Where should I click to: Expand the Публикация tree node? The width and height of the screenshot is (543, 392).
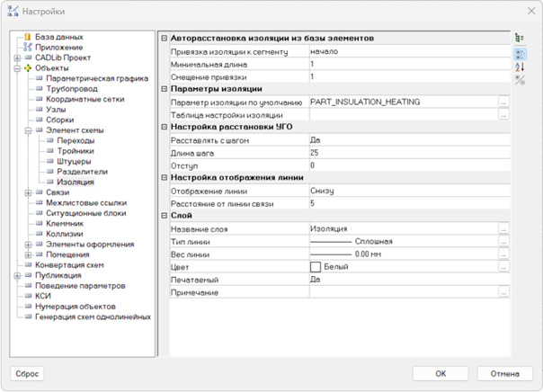17,276
